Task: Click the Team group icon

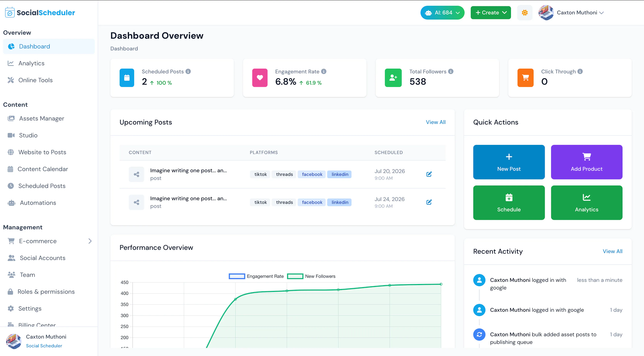Action: 11,275
